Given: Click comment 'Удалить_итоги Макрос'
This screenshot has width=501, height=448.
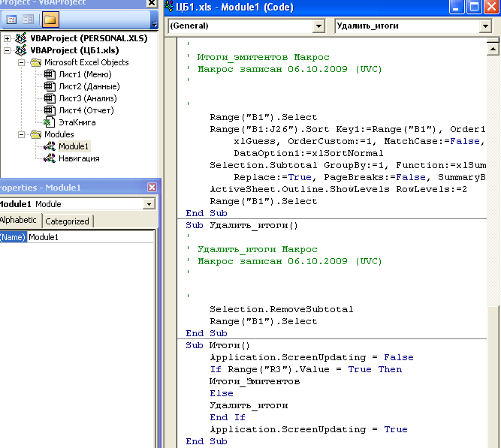Looking at the screenshot, I should tap(257, 249).
